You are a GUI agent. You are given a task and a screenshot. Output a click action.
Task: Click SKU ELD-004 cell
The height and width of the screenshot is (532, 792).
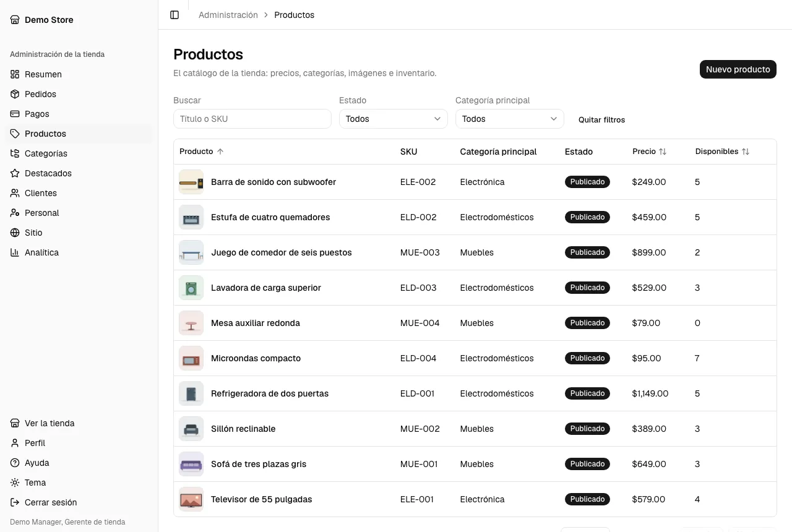418,358
